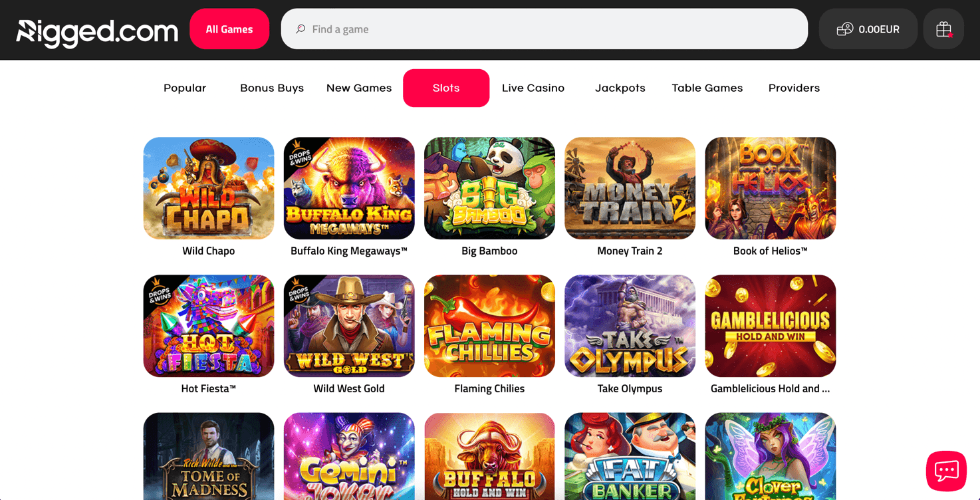Switch to the Popular tab
Image resolution: width=980 pixels, height=500 pixels.
[185, 88]
